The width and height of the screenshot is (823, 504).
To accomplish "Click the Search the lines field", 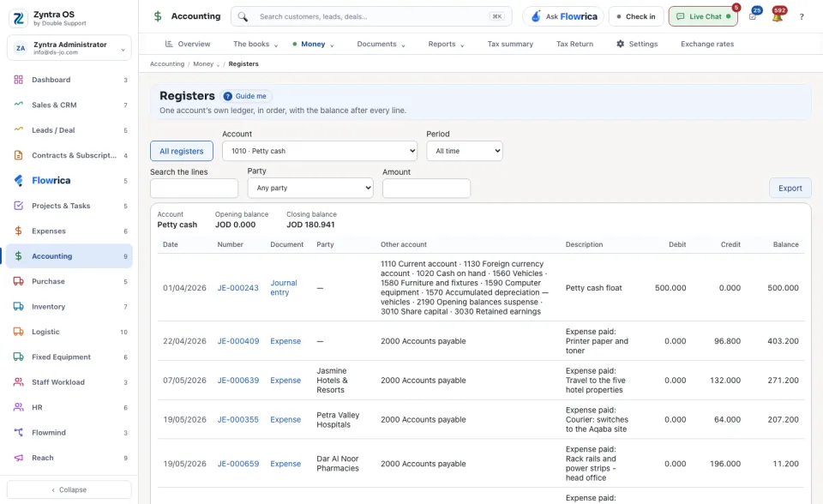I will (x=195, y=189).
